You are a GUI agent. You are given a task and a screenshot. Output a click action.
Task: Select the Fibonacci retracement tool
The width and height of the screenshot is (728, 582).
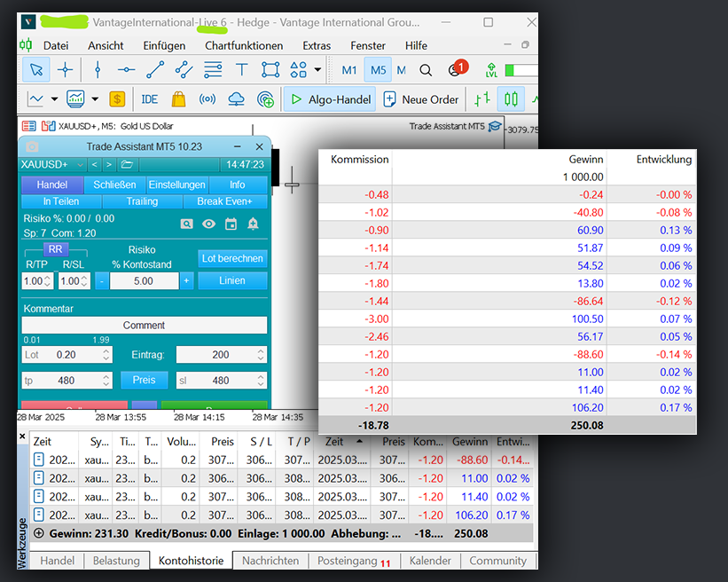pos(213,70)
